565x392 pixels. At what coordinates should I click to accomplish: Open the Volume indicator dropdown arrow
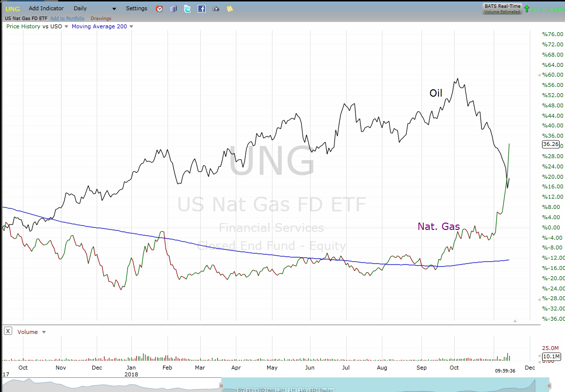(44, 332)
